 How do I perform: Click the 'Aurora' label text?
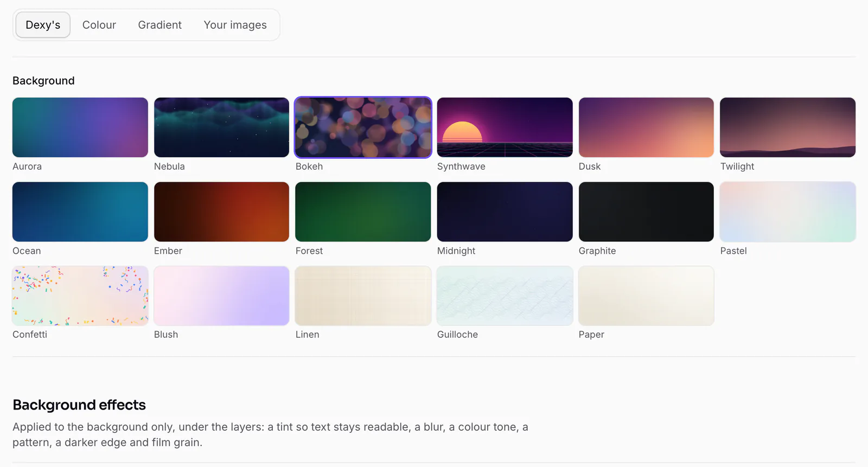tap(27, 167)
